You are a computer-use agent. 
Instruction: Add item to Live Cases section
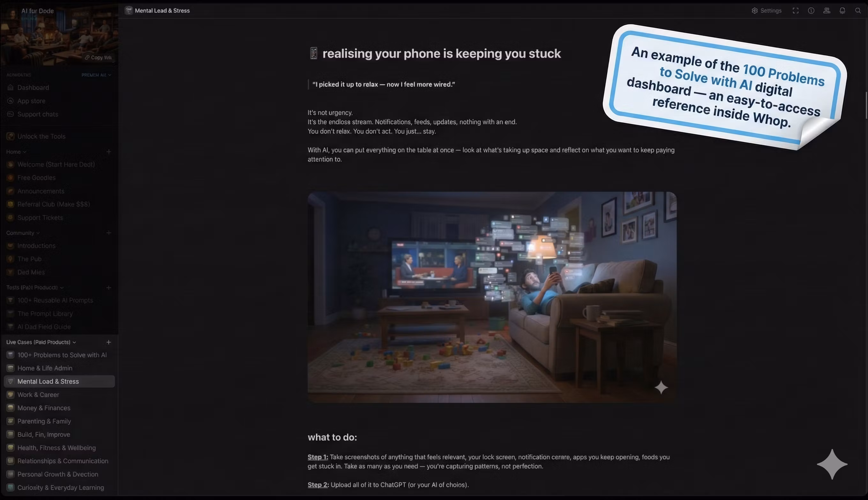click(108, 342)
